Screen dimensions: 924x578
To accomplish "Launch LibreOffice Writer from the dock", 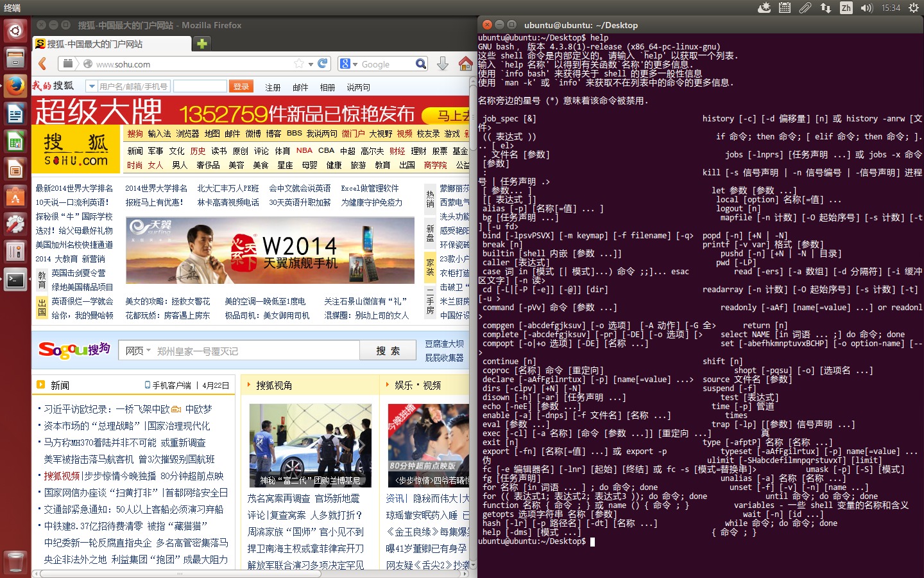I will pyautogui.click(x=15, y=114).
